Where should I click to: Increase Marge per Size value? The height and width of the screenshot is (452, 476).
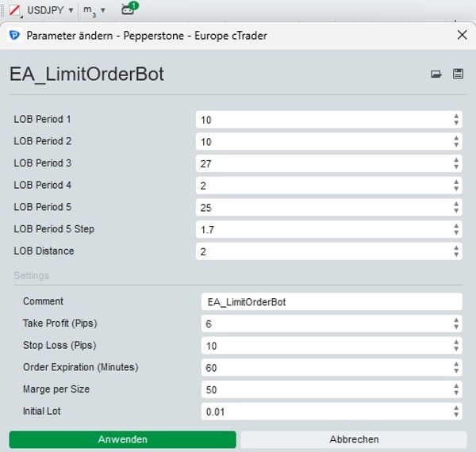tap(456, 386)
